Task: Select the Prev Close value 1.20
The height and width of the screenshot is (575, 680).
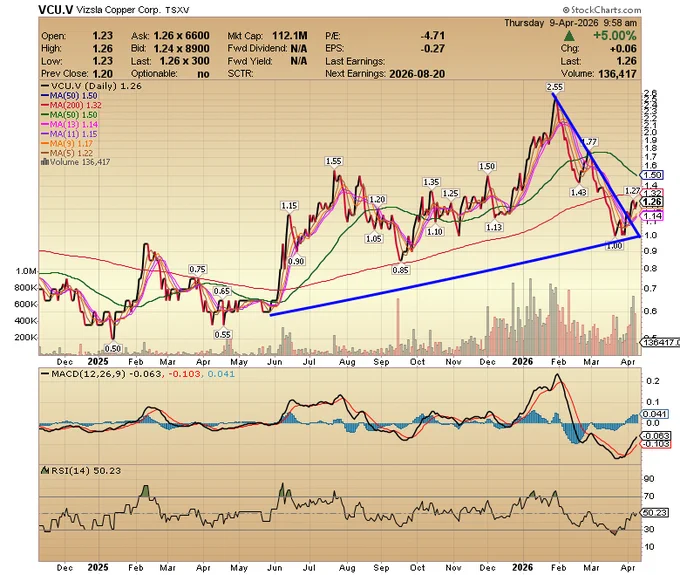Action: click(x=102, y=74)
